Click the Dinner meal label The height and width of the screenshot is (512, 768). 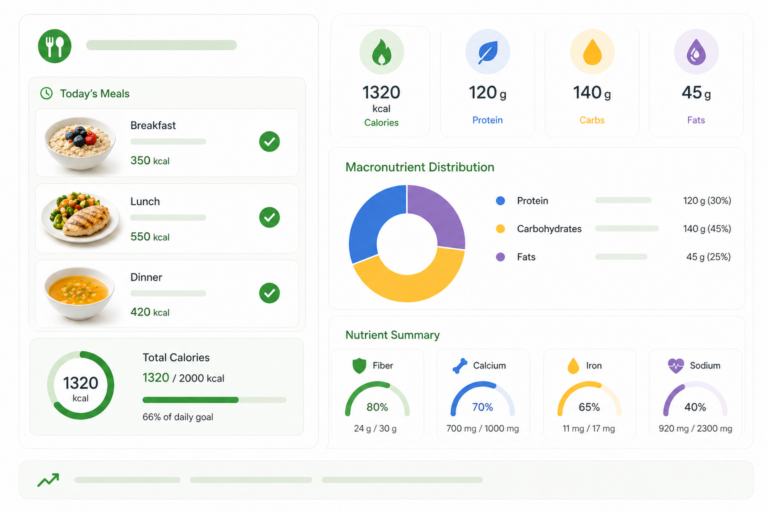coord(146,277)
